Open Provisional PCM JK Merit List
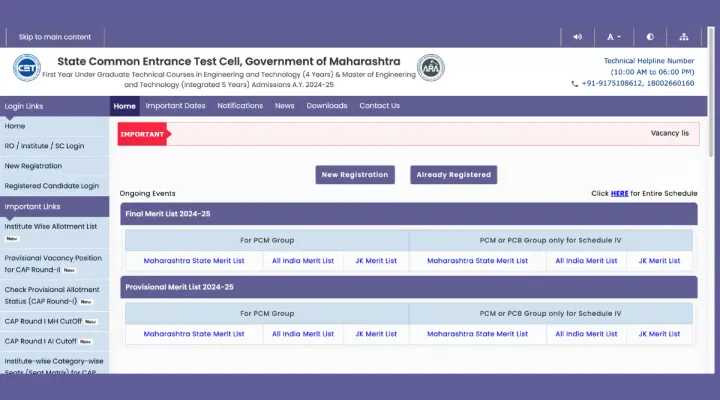This screenshot has width=720, height=400. pos(376,334)
